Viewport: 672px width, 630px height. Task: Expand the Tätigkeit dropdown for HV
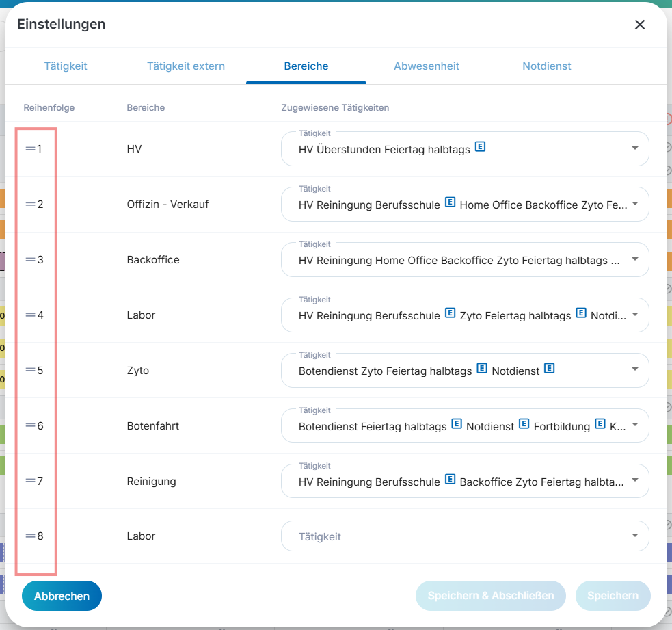634,148
